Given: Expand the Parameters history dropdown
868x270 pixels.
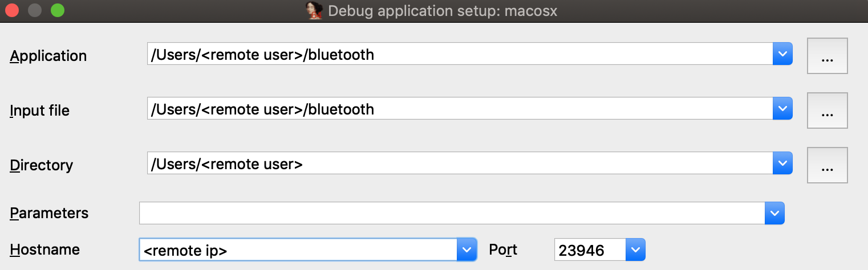Looking at the screenshot, I should 774,213.
